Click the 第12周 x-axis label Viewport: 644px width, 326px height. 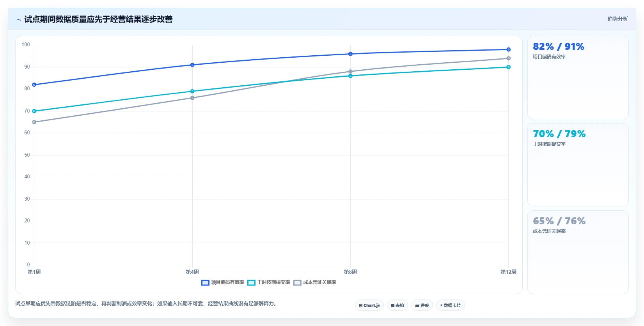(x=508, y=272)
